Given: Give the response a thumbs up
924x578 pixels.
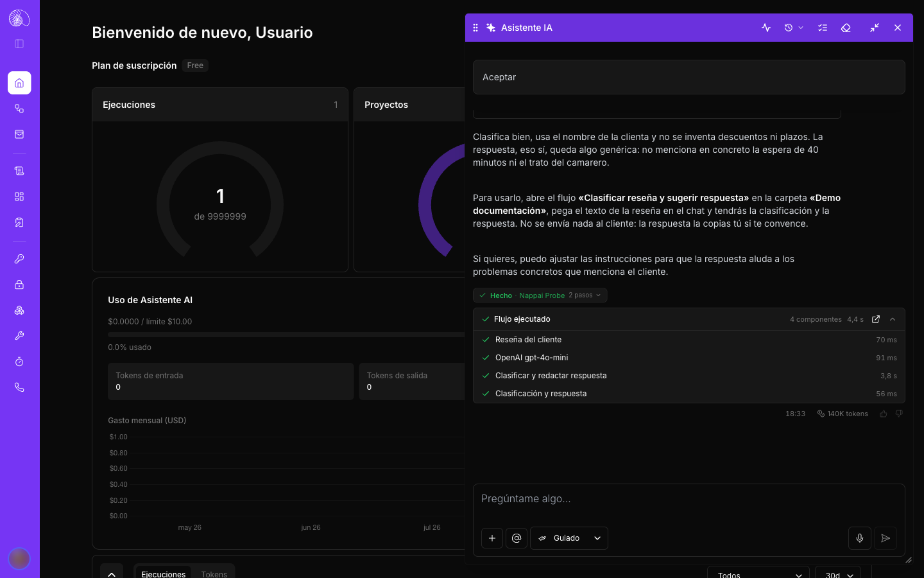Looking at the screenshot, I should (884, 414).
